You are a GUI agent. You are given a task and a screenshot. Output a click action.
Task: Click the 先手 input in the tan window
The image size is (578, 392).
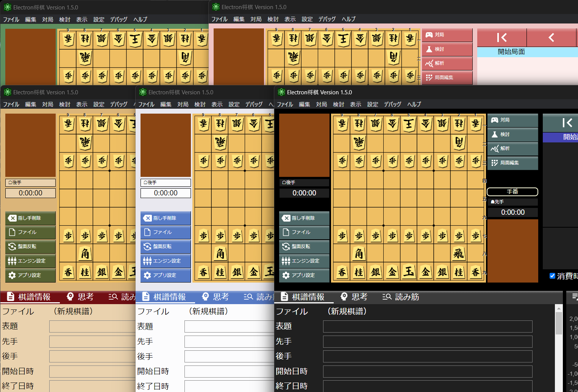pyautogui.click(x=92, y=342)
